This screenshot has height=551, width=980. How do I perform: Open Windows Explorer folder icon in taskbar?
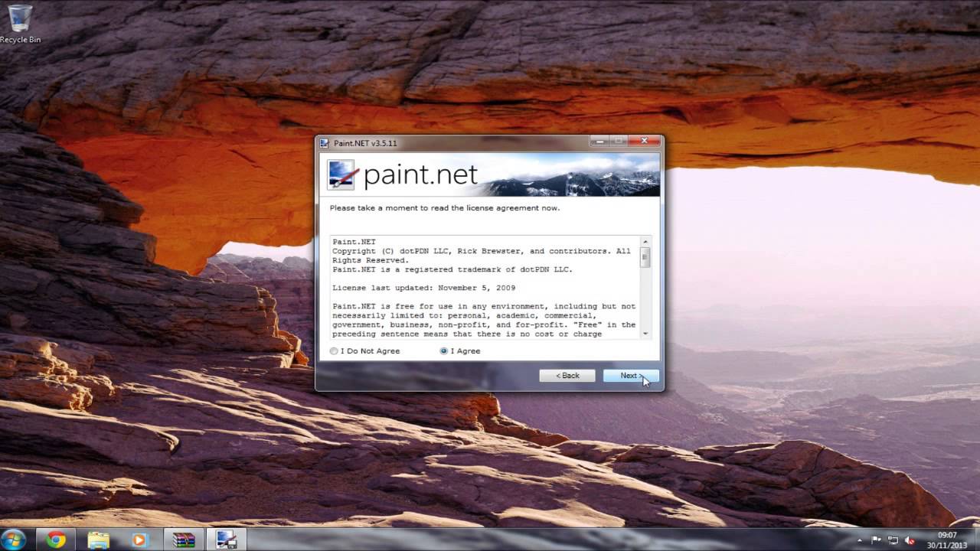pos(98,540)
